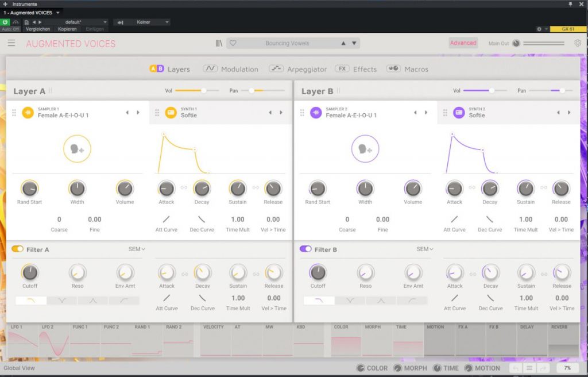Select Filter A low-pass mode

[31, 301]
